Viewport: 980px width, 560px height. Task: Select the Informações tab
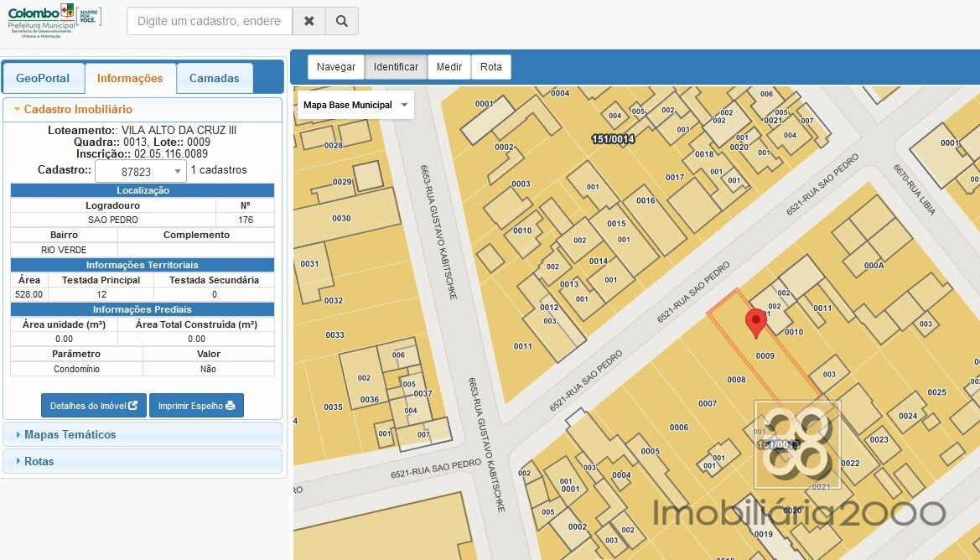[x=130, y=78]
